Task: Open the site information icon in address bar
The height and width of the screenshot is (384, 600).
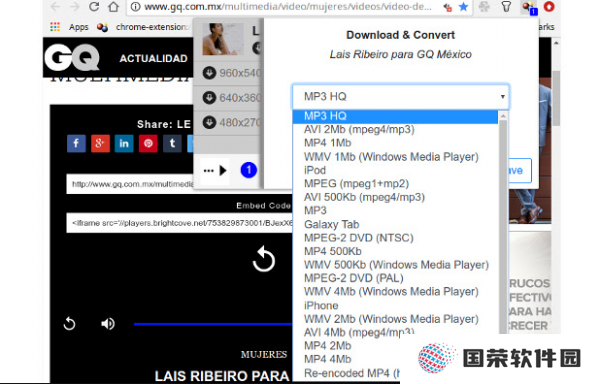Action: [x=135, y=7]
